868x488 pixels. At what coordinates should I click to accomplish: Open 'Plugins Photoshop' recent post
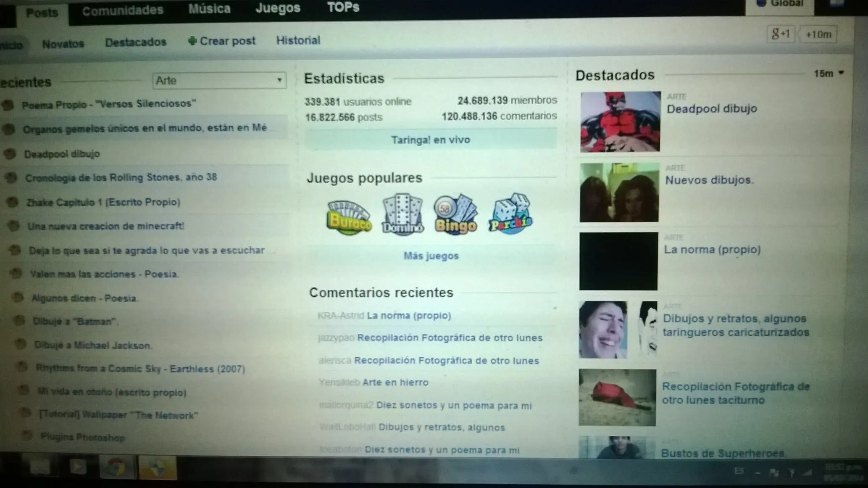pos(83,437)
